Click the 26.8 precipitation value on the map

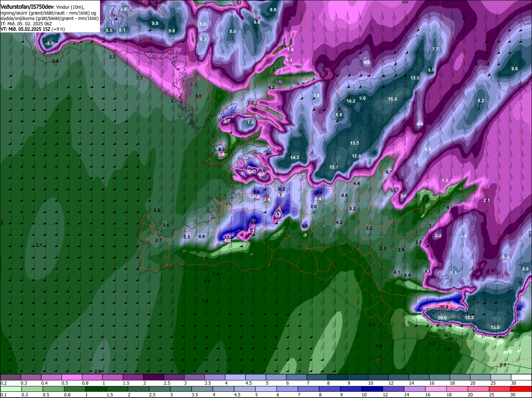pos(444,307)
